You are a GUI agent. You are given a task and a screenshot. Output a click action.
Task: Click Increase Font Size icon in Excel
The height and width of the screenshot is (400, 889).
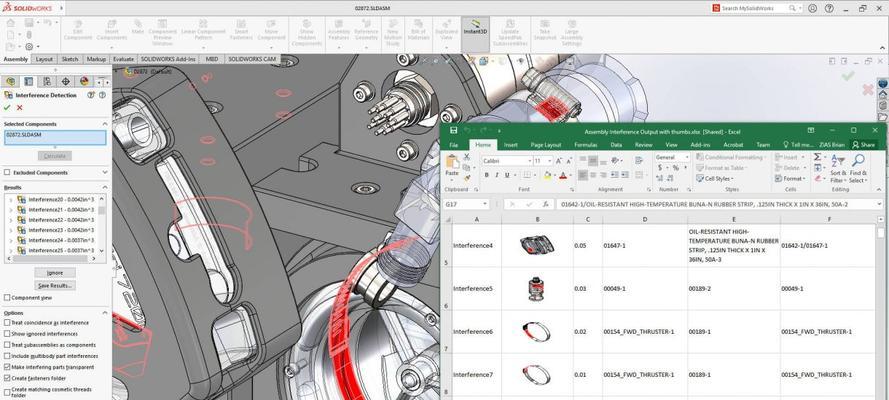(559, 161)
